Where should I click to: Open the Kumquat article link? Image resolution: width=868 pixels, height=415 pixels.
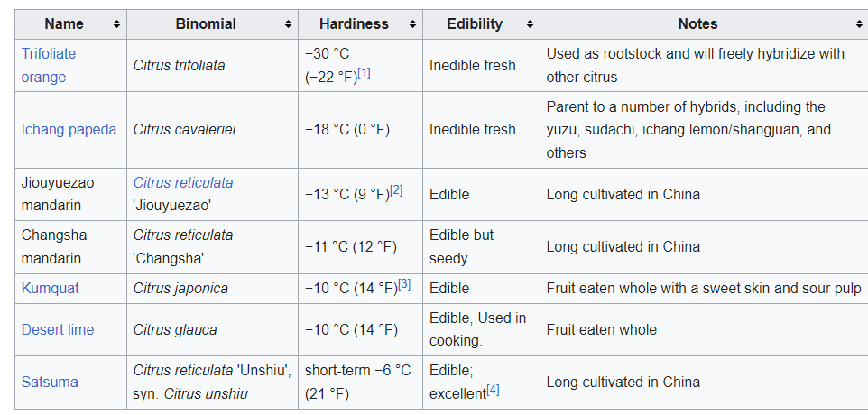pyautogui.click(x=50, y=288)
